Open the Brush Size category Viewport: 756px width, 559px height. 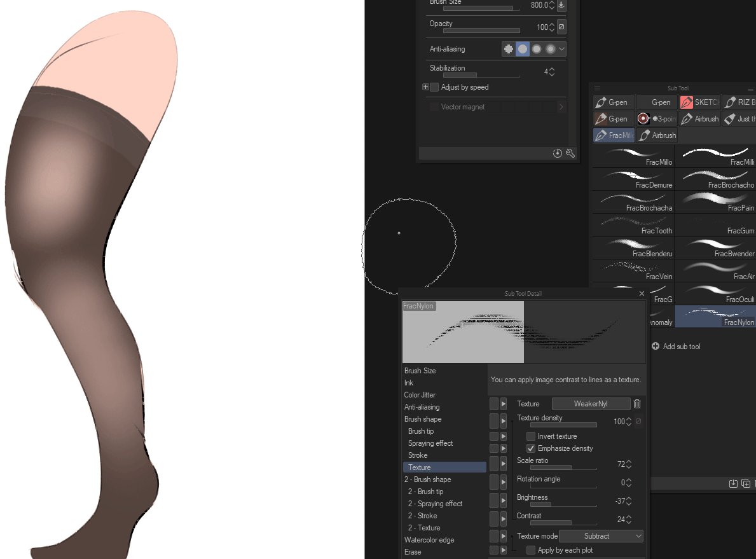(x=420, y=370)
